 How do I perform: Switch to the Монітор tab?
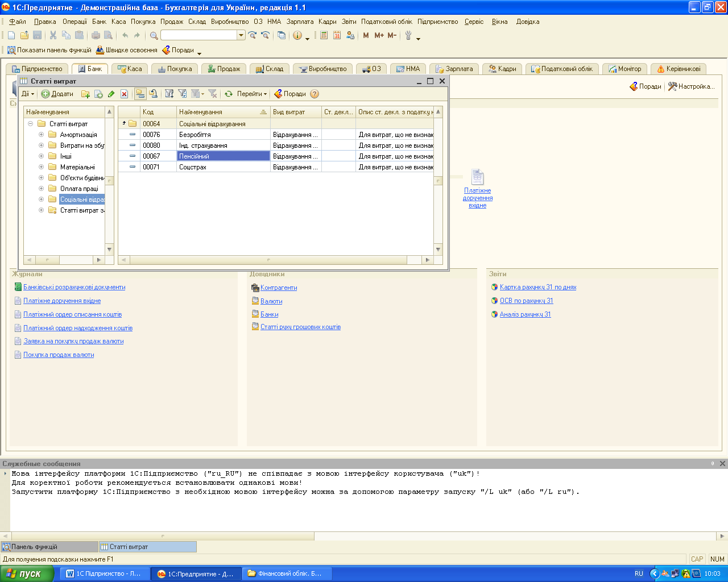click(624, 69)
